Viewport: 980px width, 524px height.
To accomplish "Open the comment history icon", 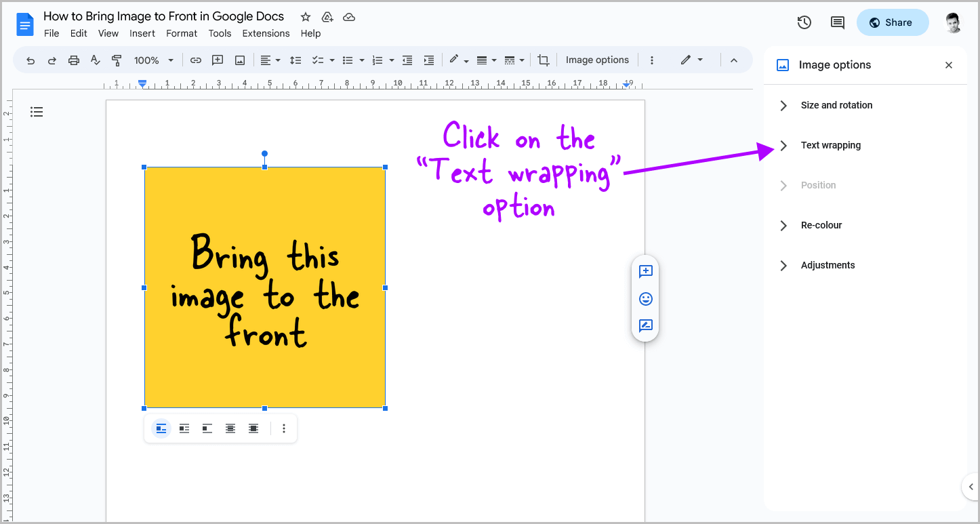I will (838, 22).
